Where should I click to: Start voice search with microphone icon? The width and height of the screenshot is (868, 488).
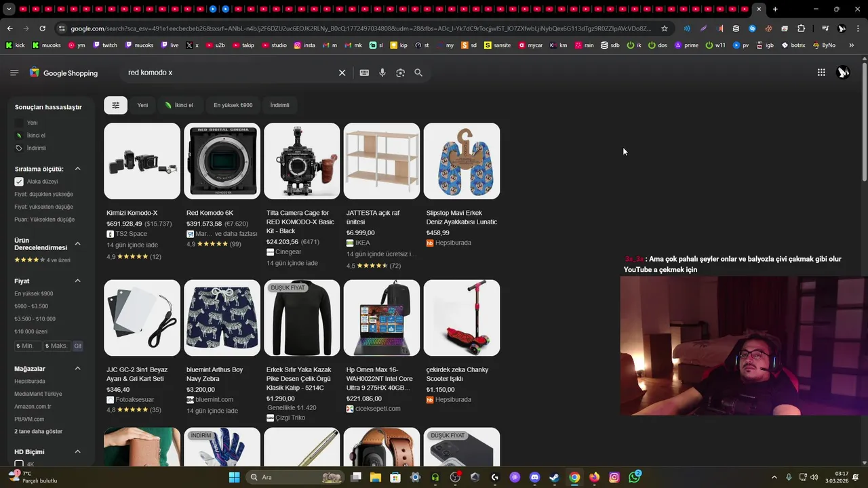[x=382, y=73]
